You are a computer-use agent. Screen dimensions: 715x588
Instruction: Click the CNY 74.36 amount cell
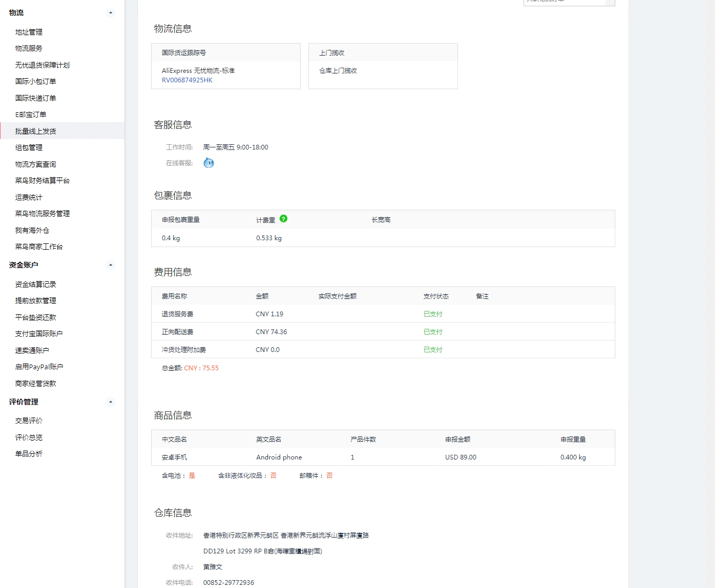pos(271,332)
